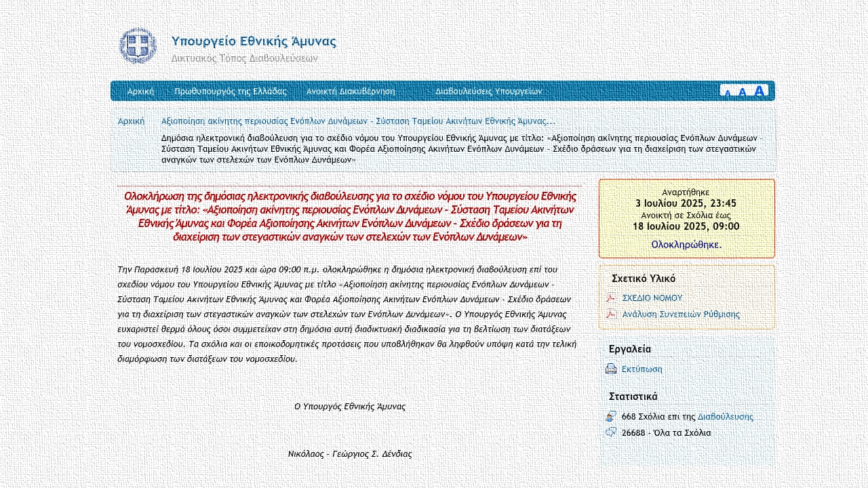Pick the largest A font size icon

coord(759,91)
